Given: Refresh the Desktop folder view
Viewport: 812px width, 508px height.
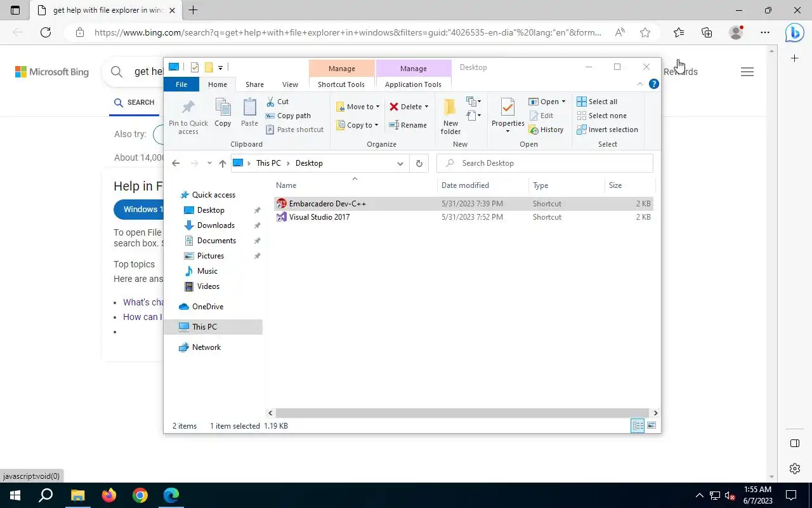Looking at the screenshot, I should [419, 163].
